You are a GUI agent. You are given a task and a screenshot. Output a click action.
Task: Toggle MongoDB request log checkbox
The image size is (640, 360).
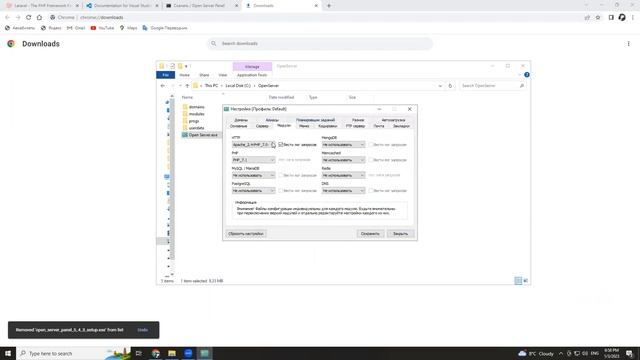click(371, 144)
